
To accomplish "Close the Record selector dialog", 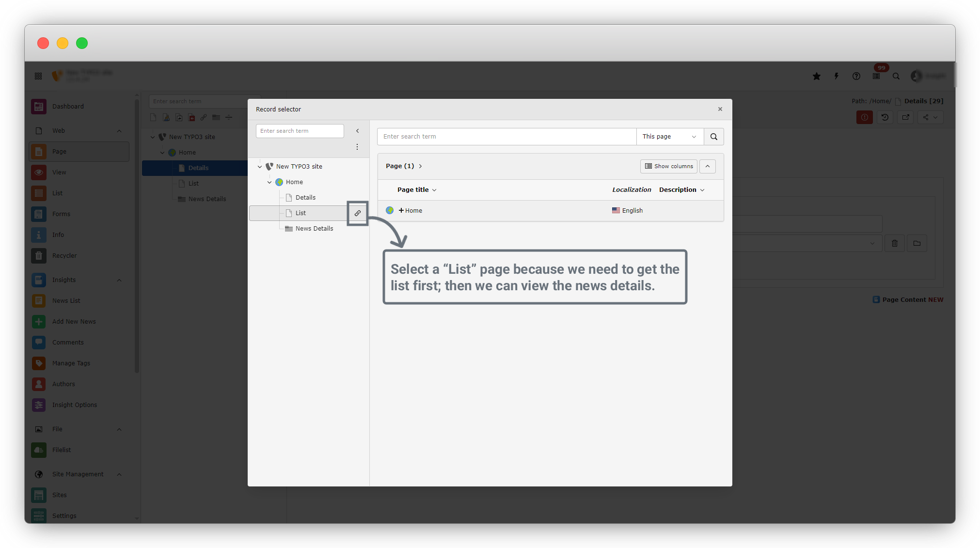I will [720, 109].
